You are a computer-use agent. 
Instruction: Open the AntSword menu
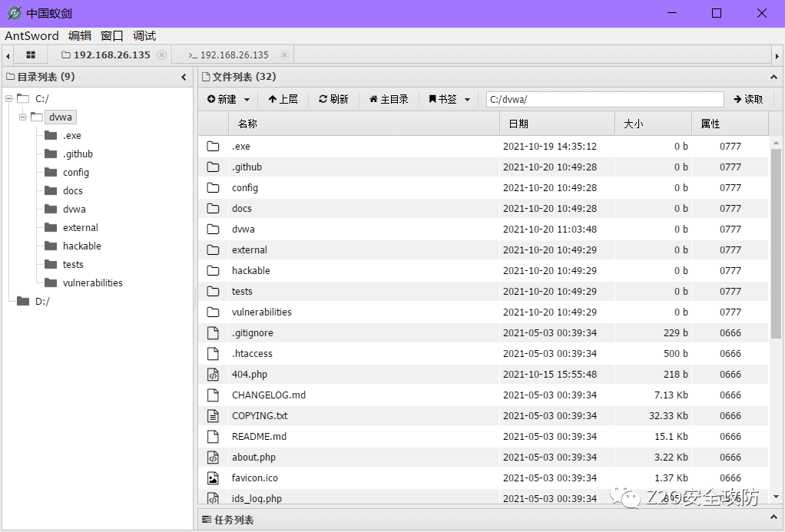pyautogui.click(x=31, y=36)
